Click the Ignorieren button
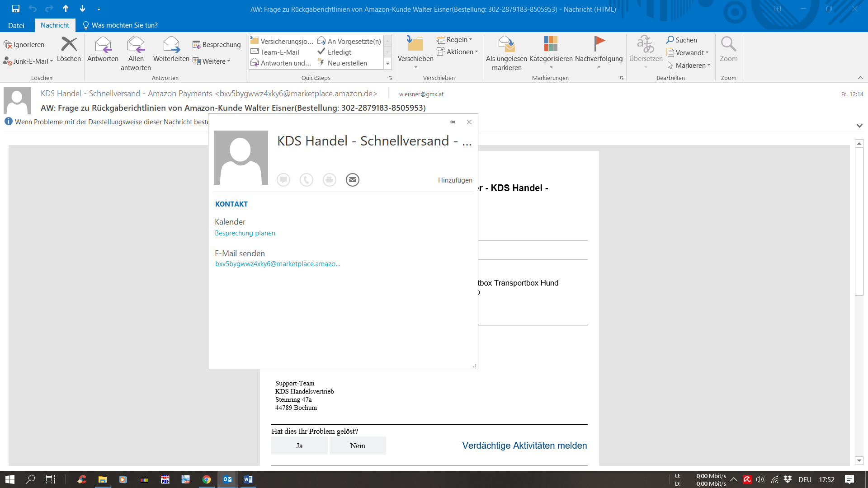Viewport: 868px width, 488px height. coord(24,44)
